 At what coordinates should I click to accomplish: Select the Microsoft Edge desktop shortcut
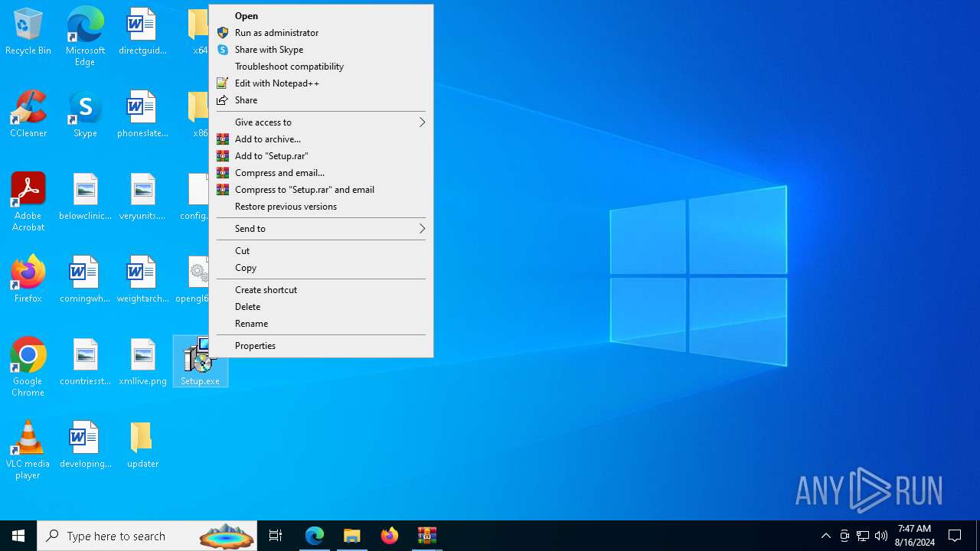point(85,37)
